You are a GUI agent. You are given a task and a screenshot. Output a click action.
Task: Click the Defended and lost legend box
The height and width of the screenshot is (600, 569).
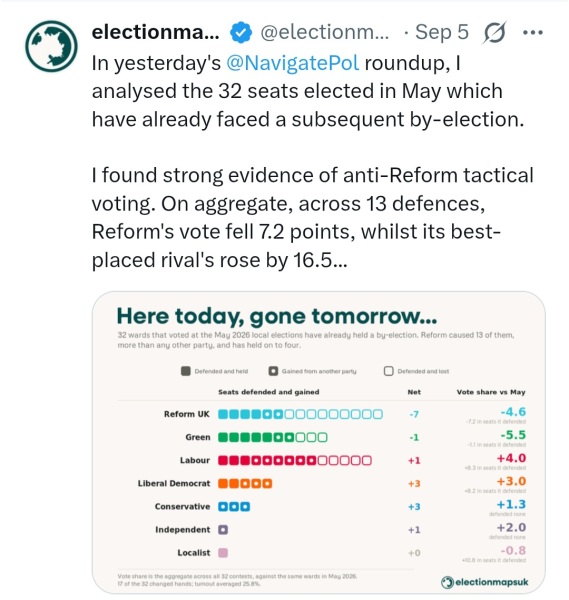pyautogui.click(x=388, y=371)
